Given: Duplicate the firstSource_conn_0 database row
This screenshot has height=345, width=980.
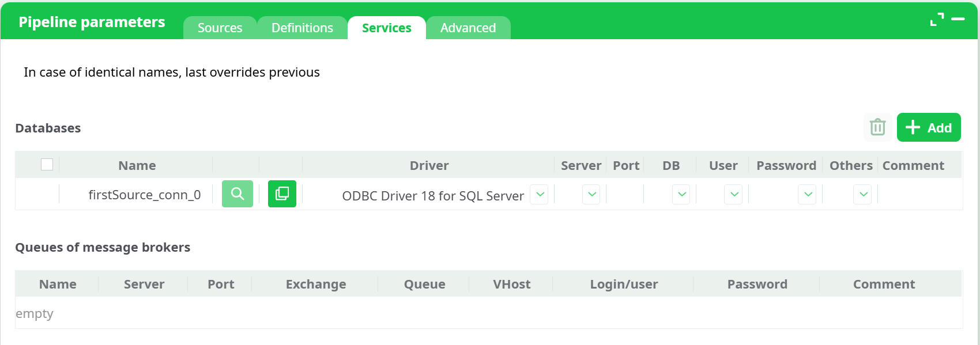Looking at the screenshot, I should click(282, 194).
